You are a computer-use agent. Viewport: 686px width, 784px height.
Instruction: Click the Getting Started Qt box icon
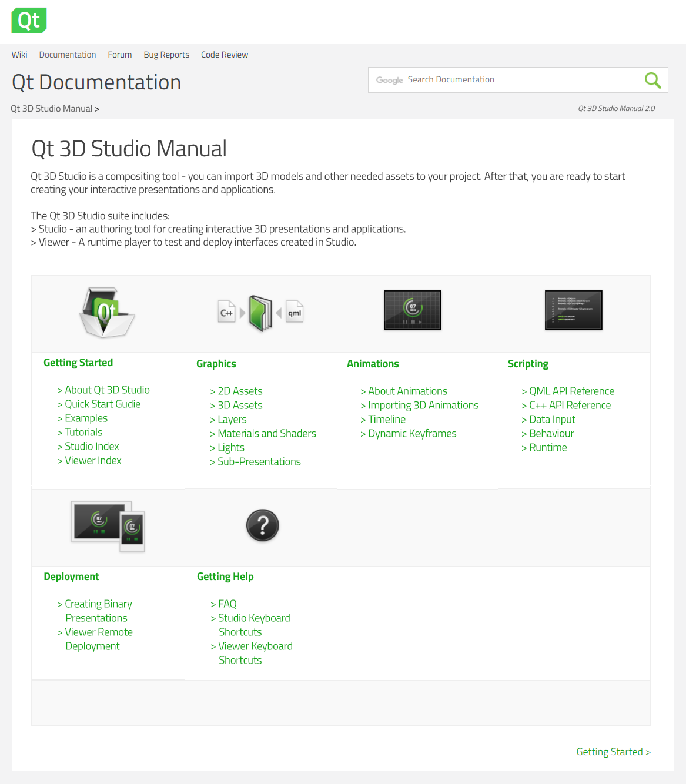(x=107, y=312)
